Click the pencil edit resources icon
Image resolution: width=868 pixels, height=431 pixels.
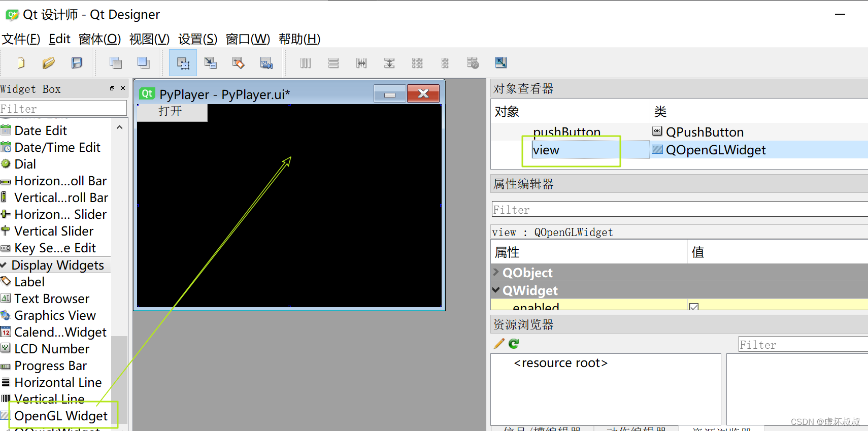point(499,344)
